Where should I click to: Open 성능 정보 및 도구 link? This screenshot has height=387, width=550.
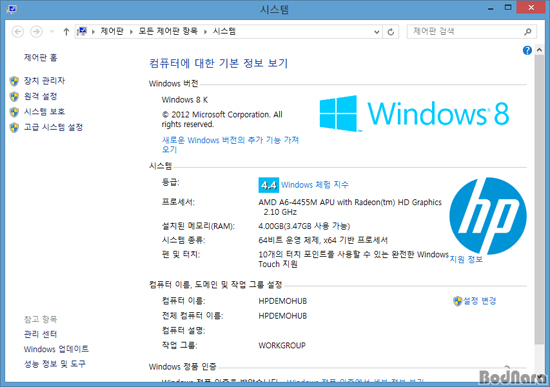tap(55, 364)
